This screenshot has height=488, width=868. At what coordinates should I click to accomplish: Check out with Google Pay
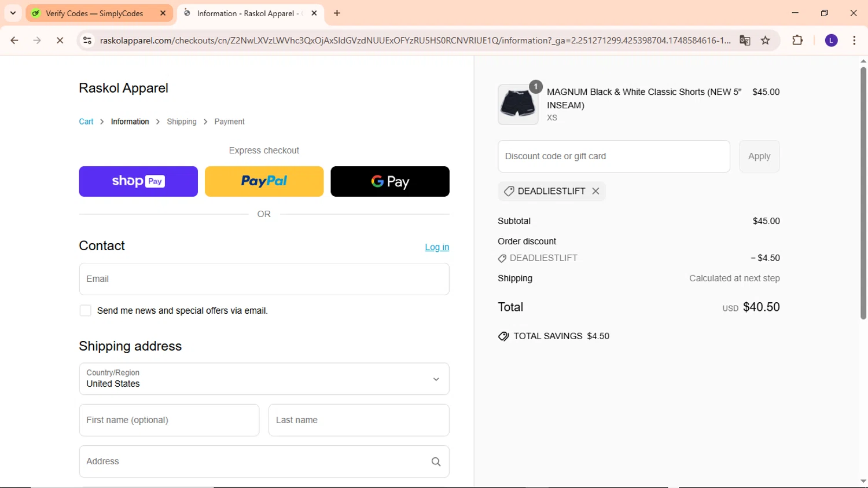[x=390, y=181]
